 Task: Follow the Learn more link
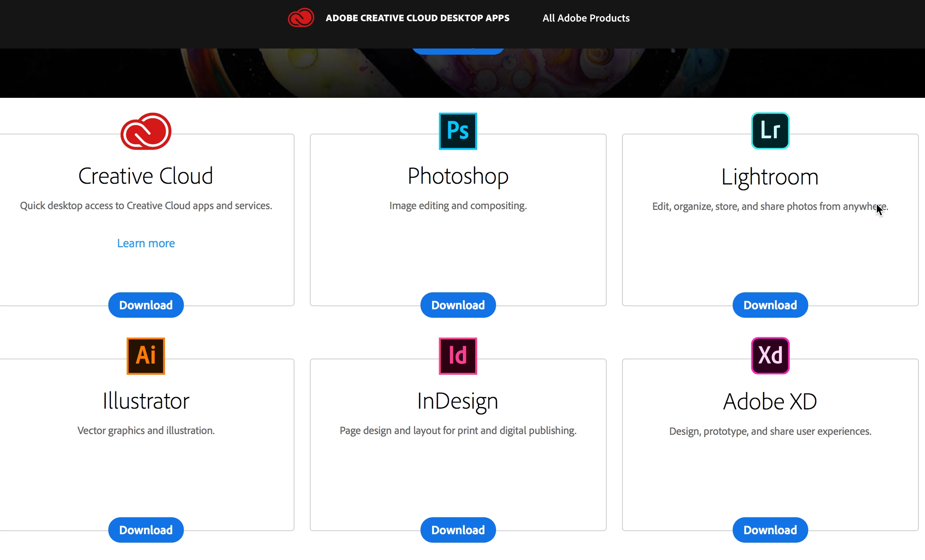(x=146, y=243)
